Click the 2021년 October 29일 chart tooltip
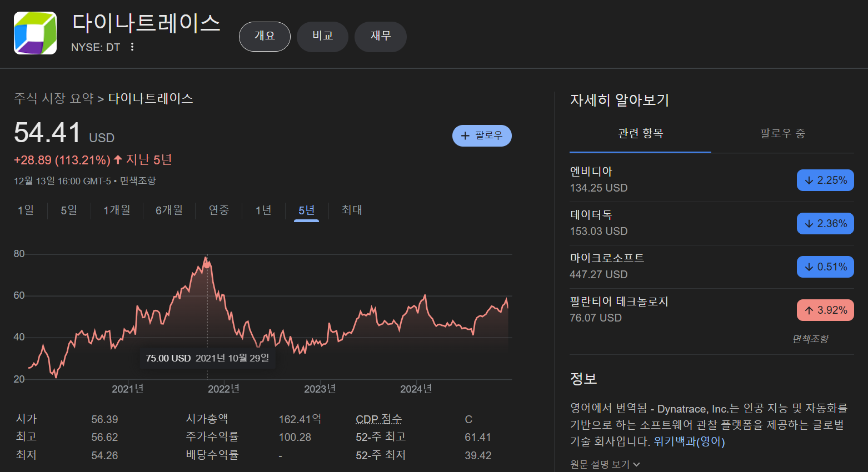Image resolution: width=868 pixels, height=472 pixels. pos(207,358)
